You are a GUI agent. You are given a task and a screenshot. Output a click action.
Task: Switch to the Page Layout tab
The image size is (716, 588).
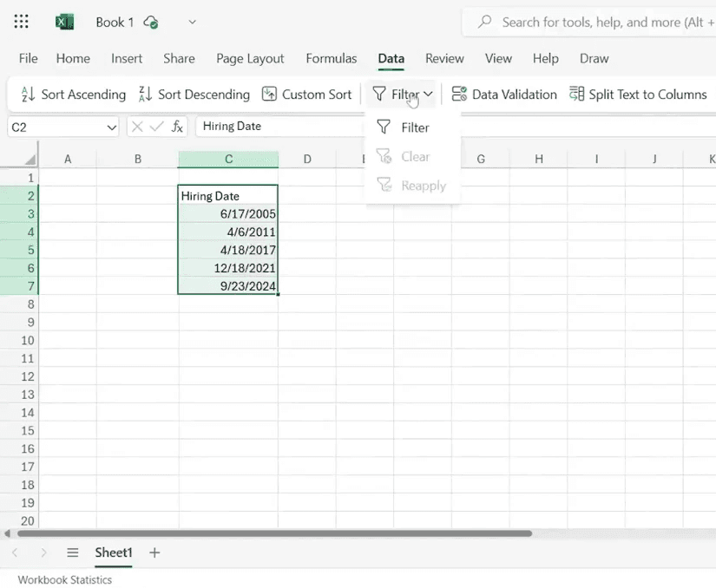[x=250, y=58]
